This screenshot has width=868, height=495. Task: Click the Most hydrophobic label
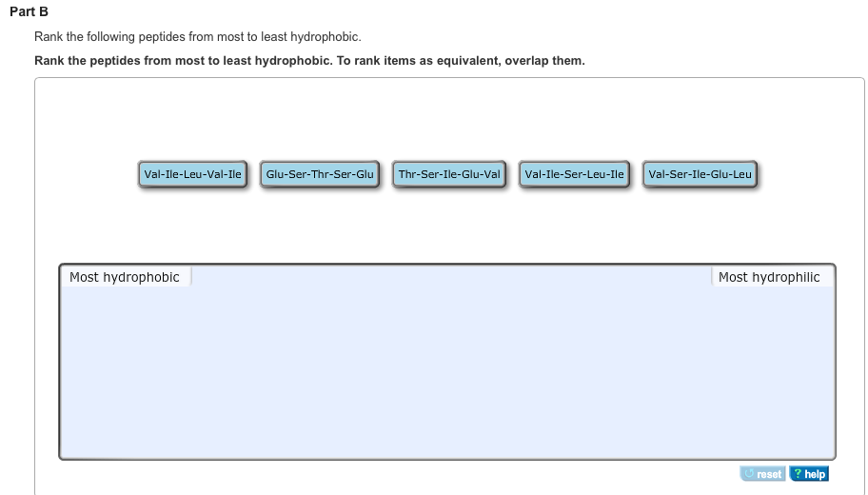pyautogui.click(x=125, y=277)
